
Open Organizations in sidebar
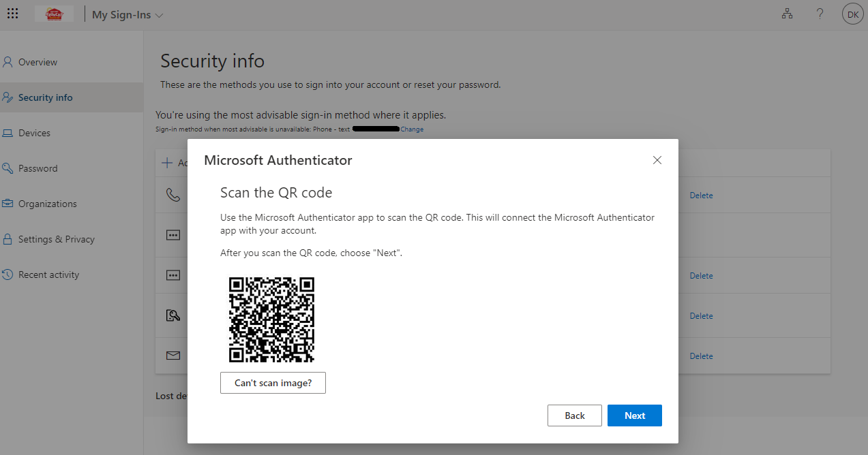click(x=47, y=204)
